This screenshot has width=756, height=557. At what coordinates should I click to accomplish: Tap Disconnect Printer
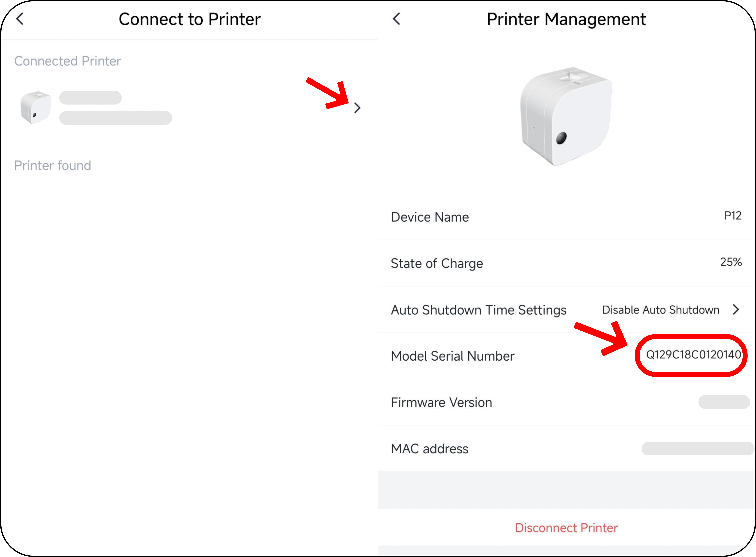coord(566,528)
